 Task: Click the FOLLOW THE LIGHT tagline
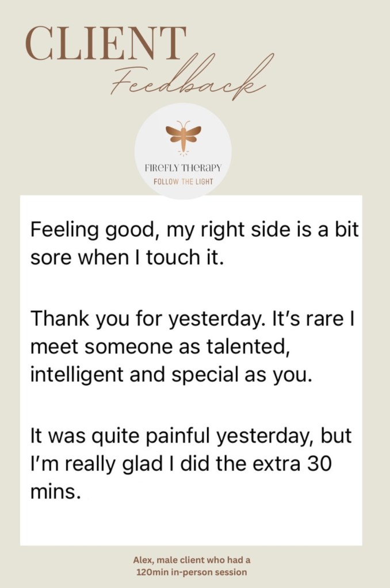183,181
